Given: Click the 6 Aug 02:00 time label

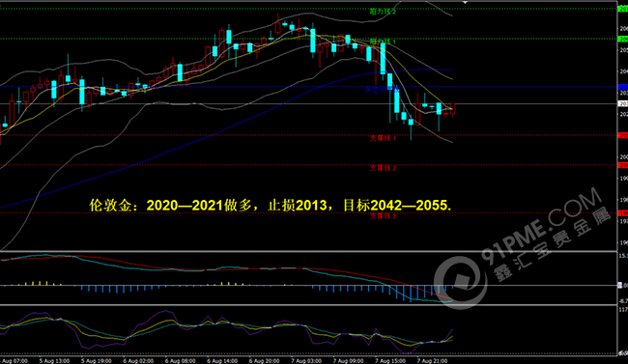Looking at the screenshot, I should point(138,361).
